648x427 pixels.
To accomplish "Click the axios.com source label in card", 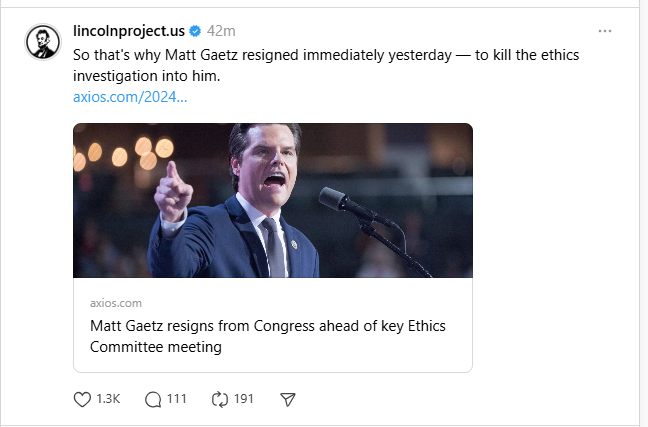I will (x=116, y=302).
